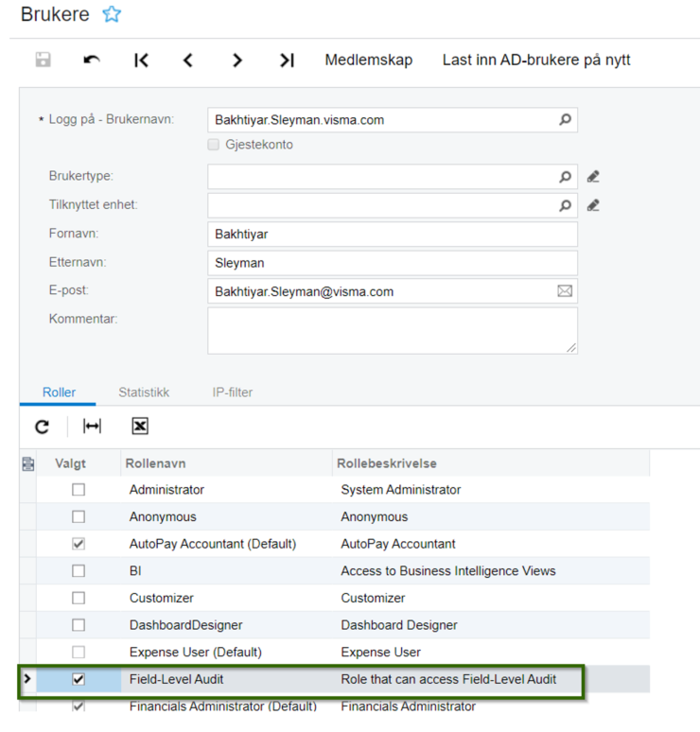Screen dimensions: 700x732
Task: Open the Brukertype lookup selector
Action: pyautogui.click(x=565, y=177)
